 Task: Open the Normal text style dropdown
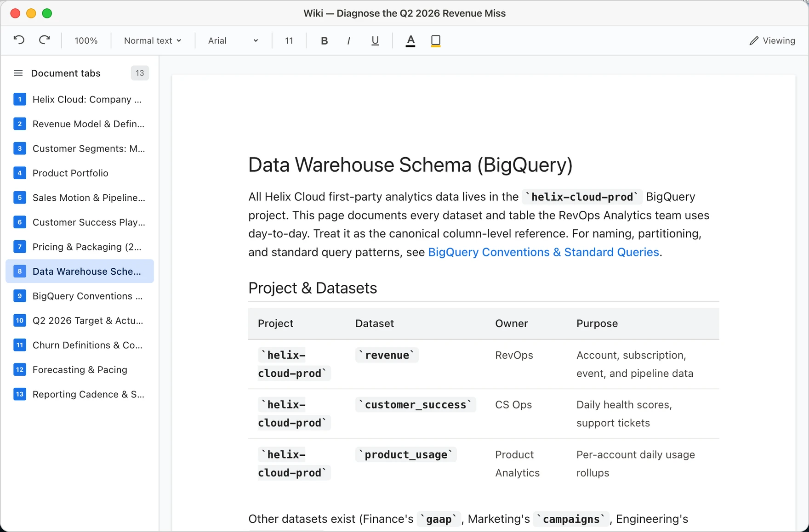pyautogui.click(x=153, y=40)
